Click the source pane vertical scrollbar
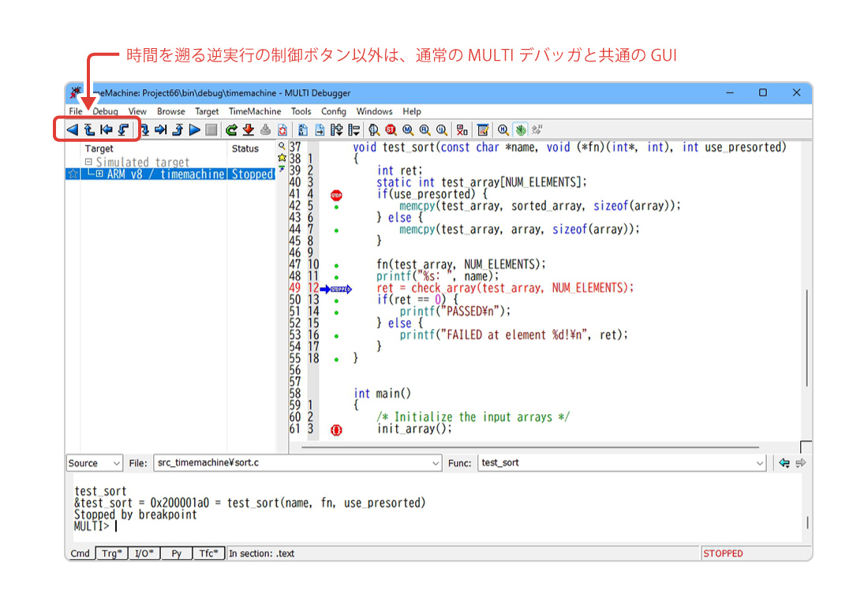 tap(806, 338)
